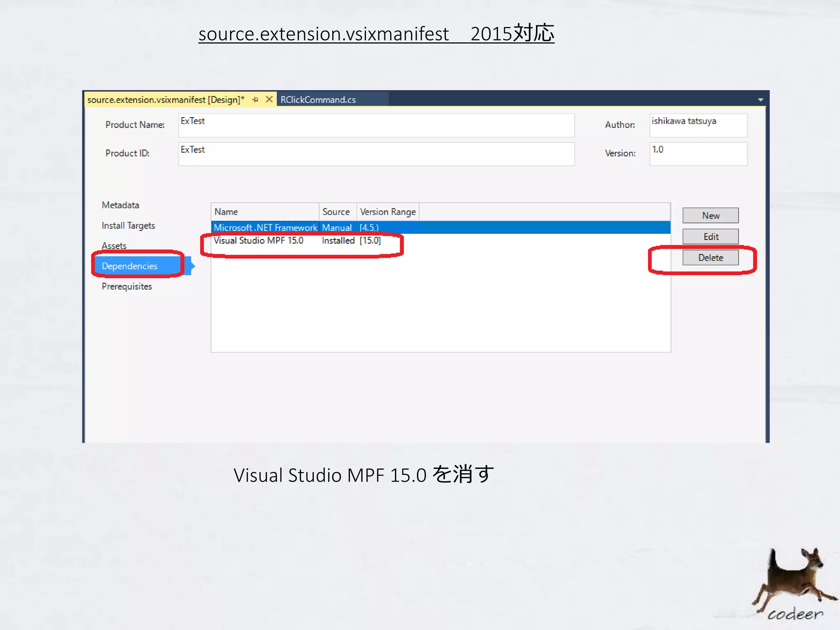
Task: Sort by the Version Range column header
Action: click(x=388, y=212)
